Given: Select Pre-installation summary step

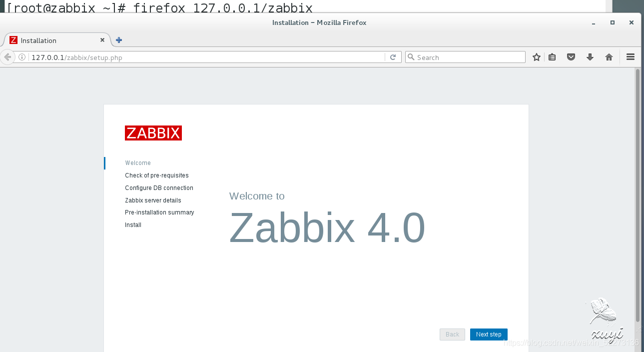Looking at the screenshot, I should click(159, 212).
